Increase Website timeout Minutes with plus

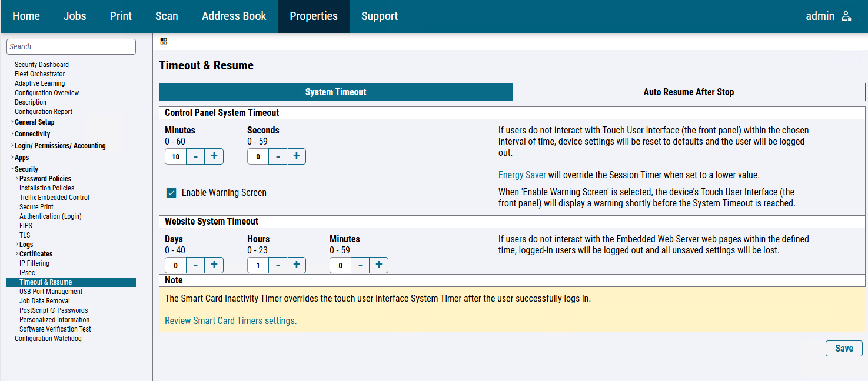(378, 265)
